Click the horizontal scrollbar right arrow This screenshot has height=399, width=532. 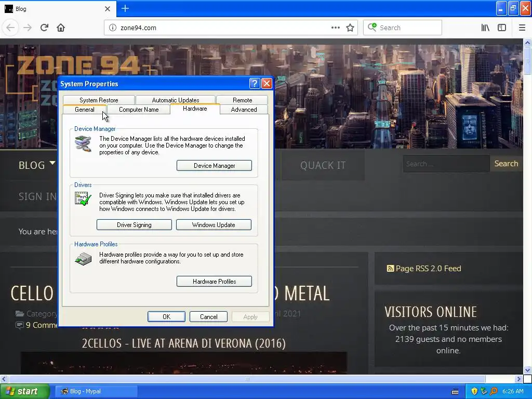tap(518, 379)
